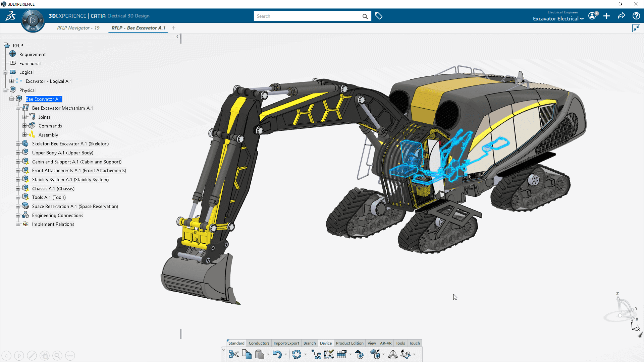Click the circled magnifier icon bottom-left
This screenshot has width=644, height=362.
point(57,356)
